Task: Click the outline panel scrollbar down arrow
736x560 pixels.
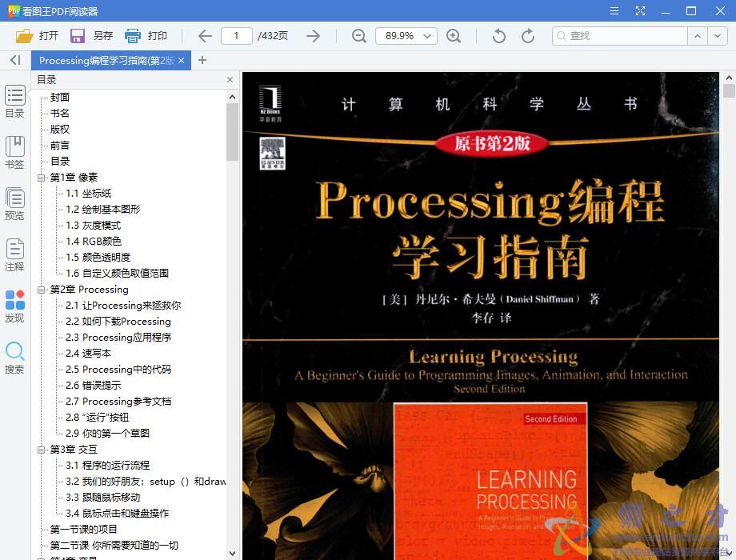Action: coord(232,554)
